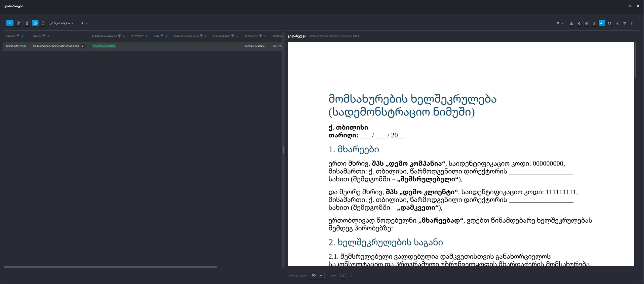This screenshot has width=644, height=284.
Task: Sort by სემეკის ფაილი ტიპი column
Action: (206, 36)
